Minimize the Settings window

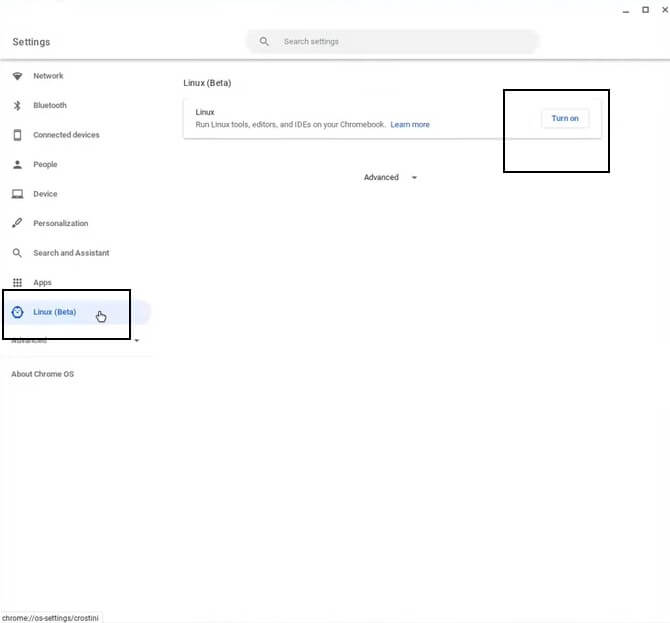627,9
